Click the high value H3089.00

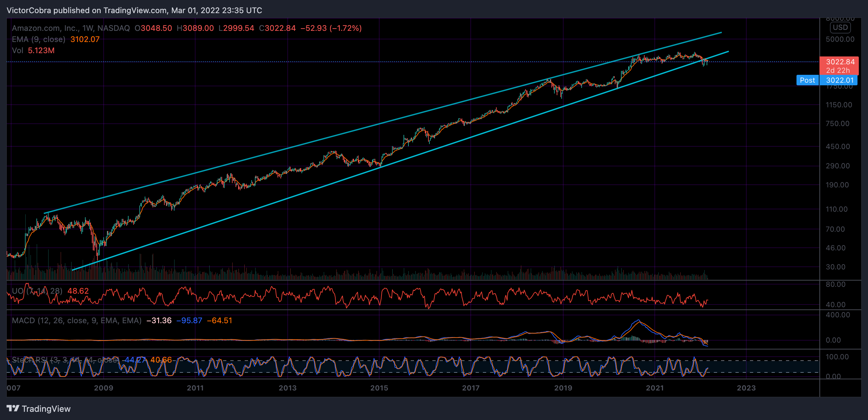[x=196, y=28]
